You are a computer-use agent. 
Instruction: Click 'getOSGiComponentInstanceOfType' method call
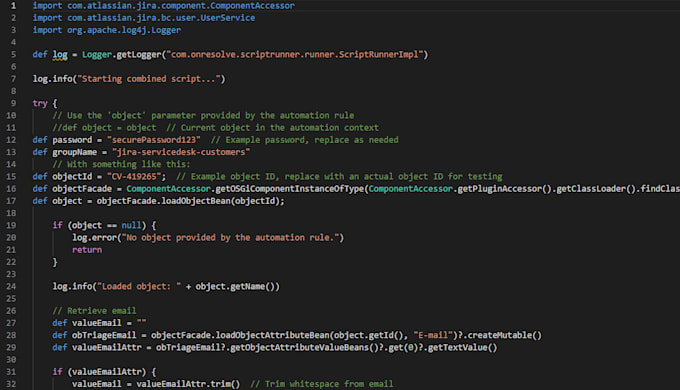tap(290, 189)
